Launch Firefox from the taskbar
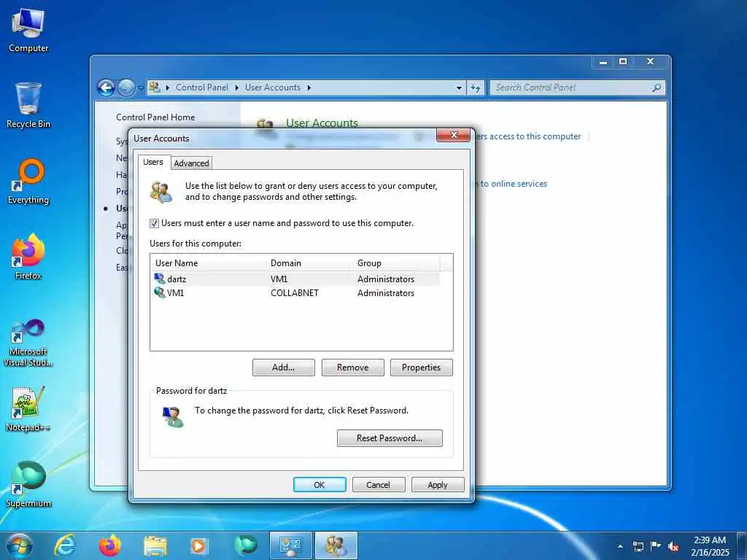Viewport: 747px width, 560px height. point(109,545)
